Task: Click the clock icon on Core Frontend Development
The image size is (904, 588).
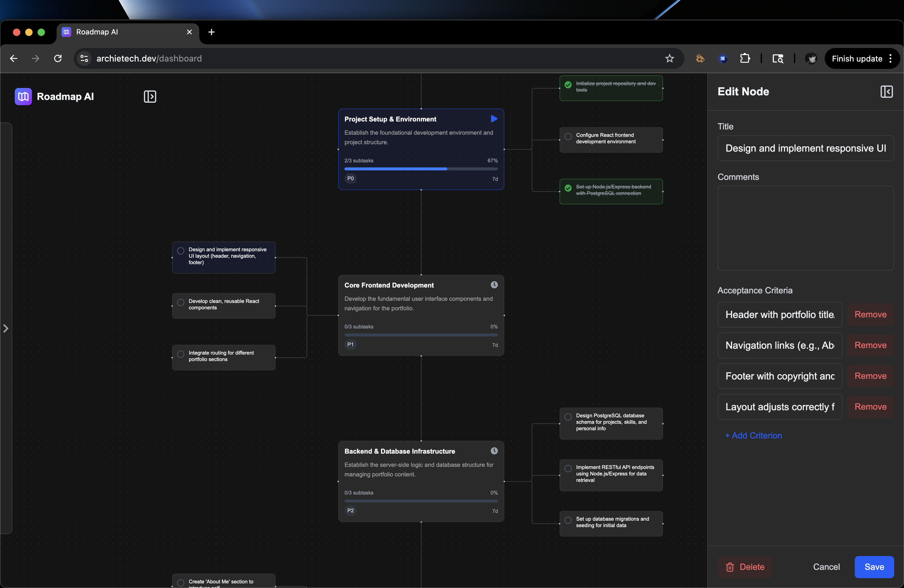Action: click(494, 285)
